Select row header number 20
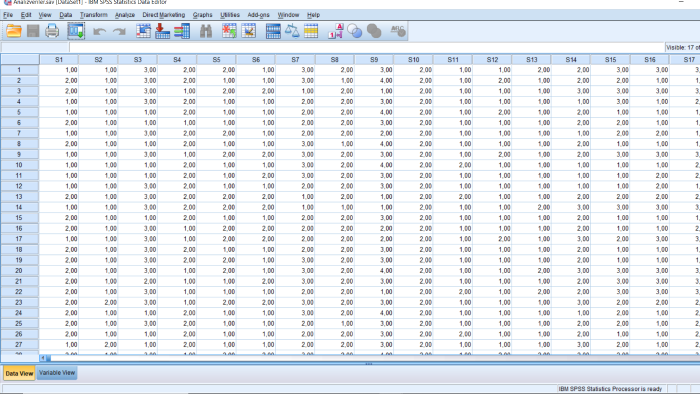The width and height of the screenshot is (700, 394). click(19, 270)
